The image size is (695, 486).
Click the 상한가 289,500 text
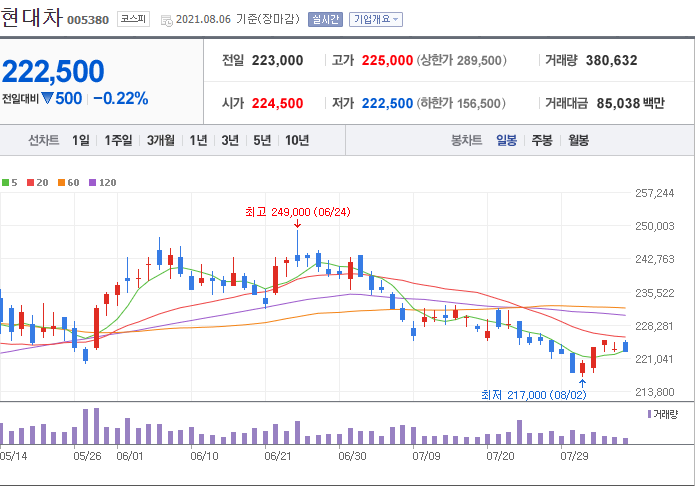coord(461,60)
